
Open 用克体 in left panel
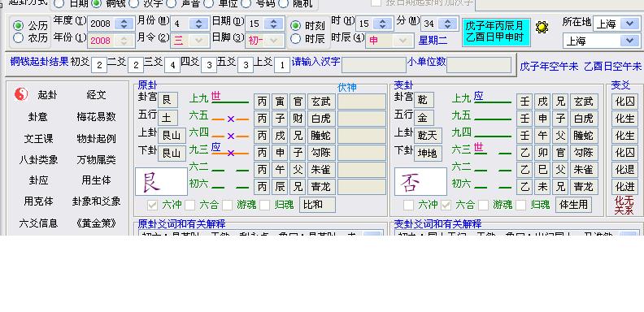(38, 201)
